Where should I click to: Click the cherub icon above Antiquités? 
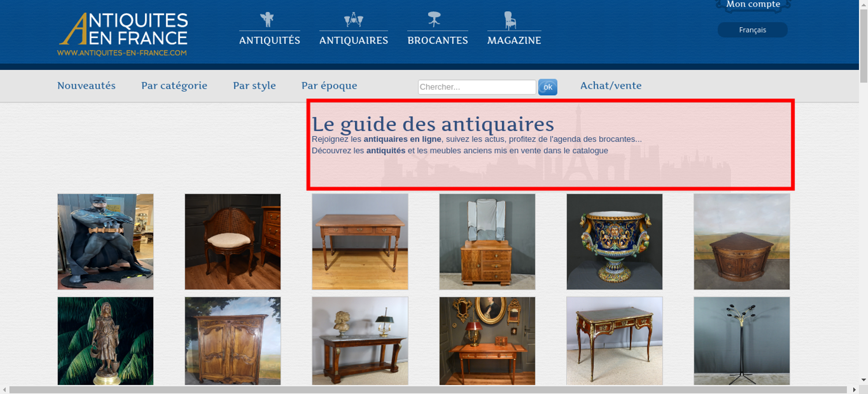267,20
